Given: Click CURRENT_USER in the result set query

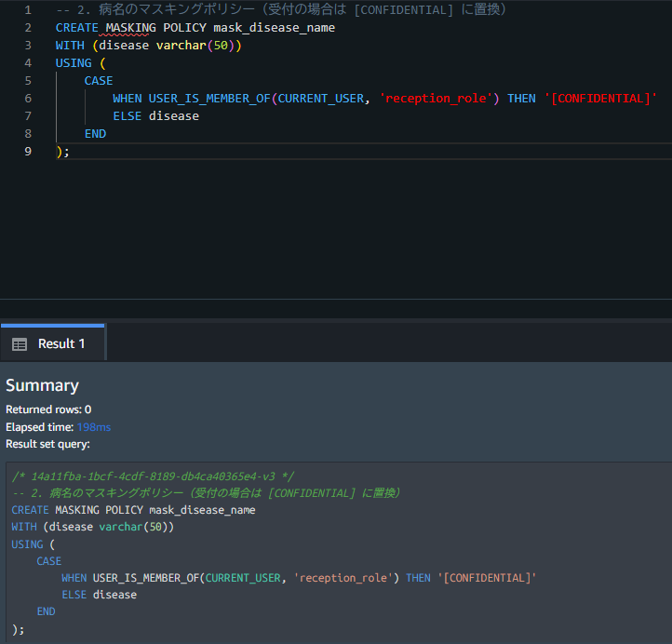Looking at the screenshot, I should click(243, 578).
